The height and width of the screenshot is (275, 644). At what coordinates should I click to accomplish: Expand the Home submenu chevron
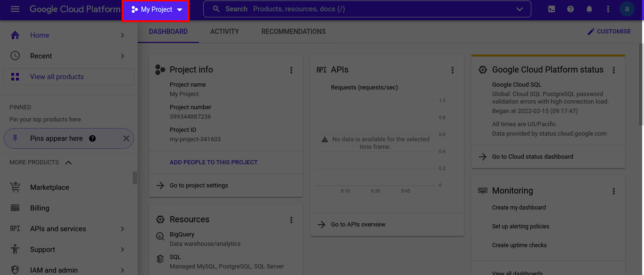point(123,35)
